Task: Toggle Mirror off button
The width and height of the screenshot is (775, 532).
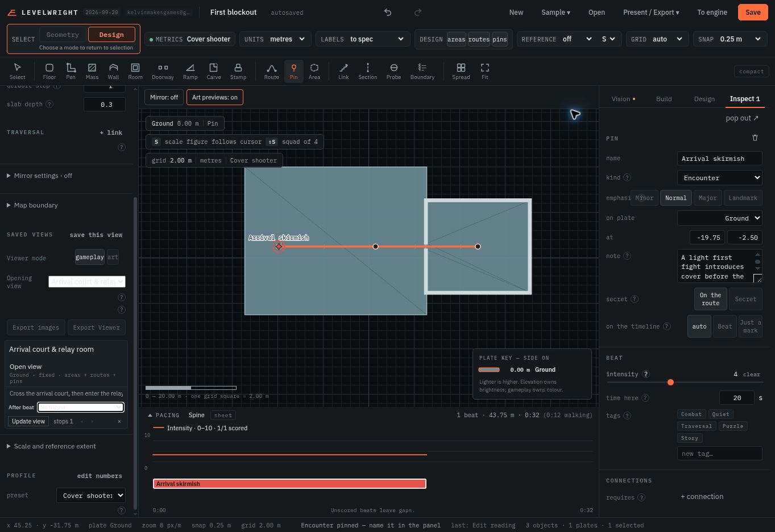Action: tap(164, 97)
